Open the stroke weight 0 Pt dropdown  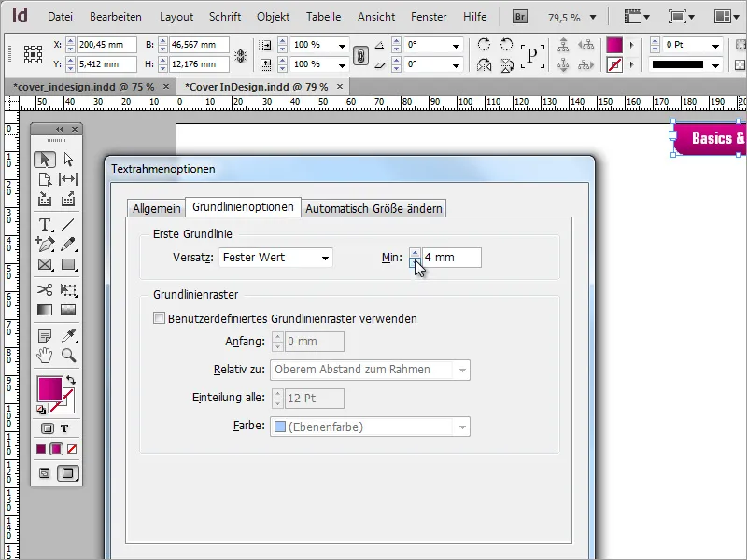pyautogui.click(x=715, y=46)
